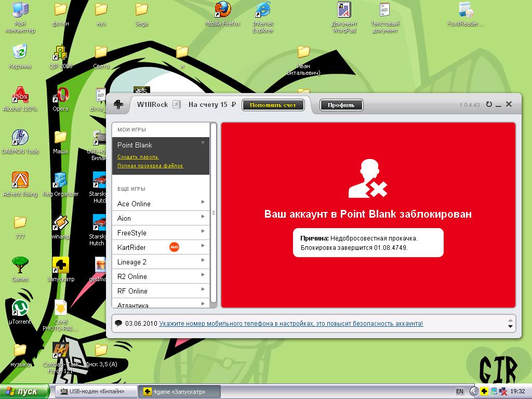
Task: Click the games list scrollbar grip
Action: click(214, 213)
